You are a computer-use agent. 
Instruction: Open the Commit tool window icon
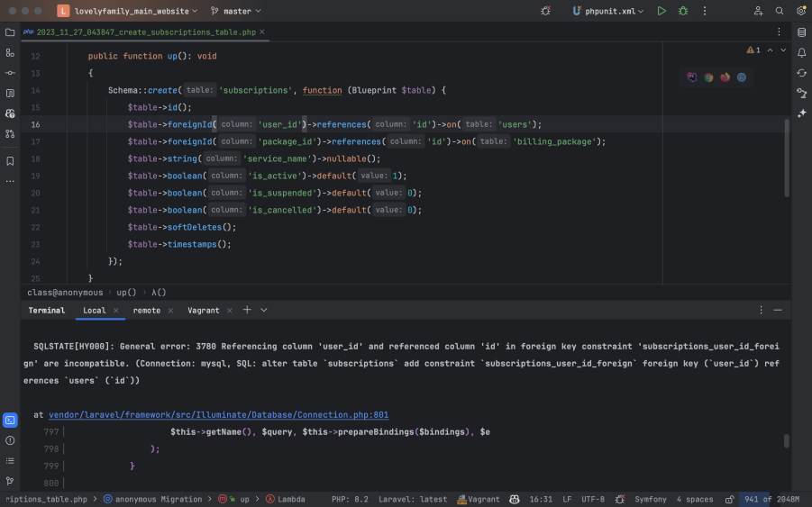pyautogui.click(x=10, y=73)
